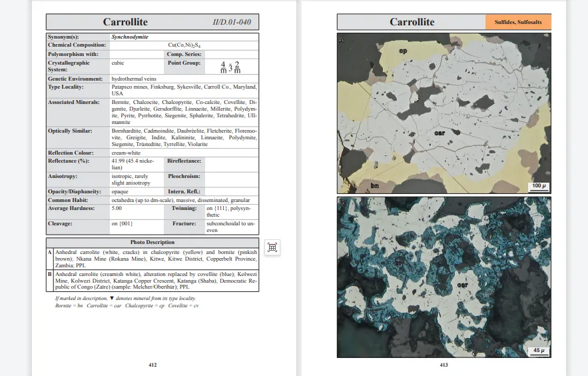Viewport: 588px width, 376px height.
Task: Select photo B with blue covellite alteration
Action: (x=443, y=276)
